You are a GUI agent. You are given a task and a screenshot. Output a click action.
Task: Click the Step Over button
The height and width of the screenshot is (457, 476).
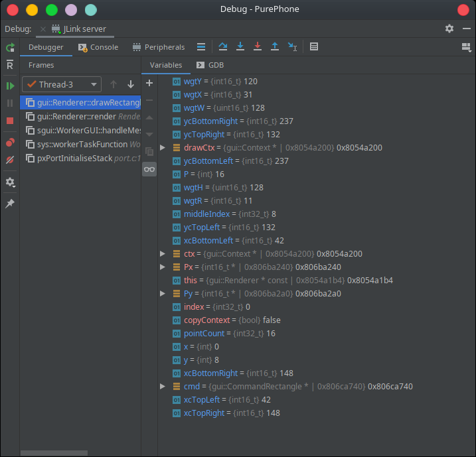click(223, 47)
